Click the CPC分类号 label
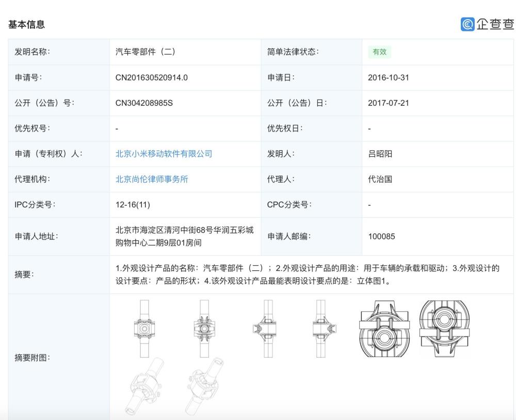 tap(289, 205)
